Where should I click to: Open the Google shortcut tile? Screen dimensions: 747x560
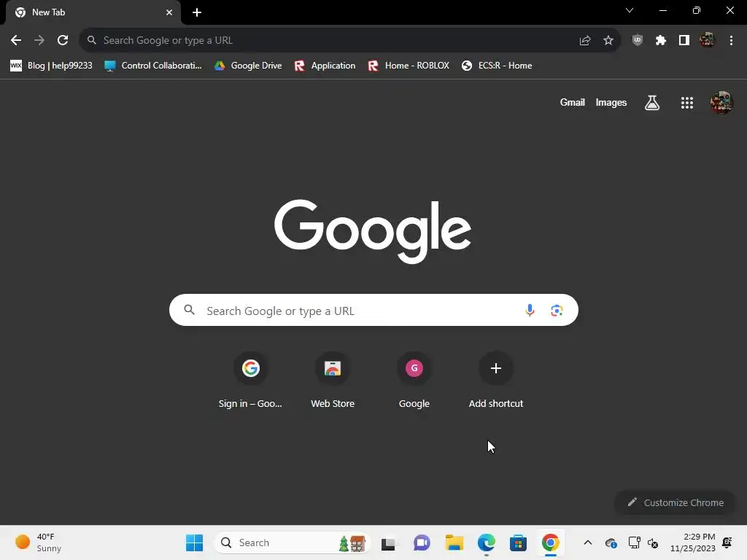[414, 381]
